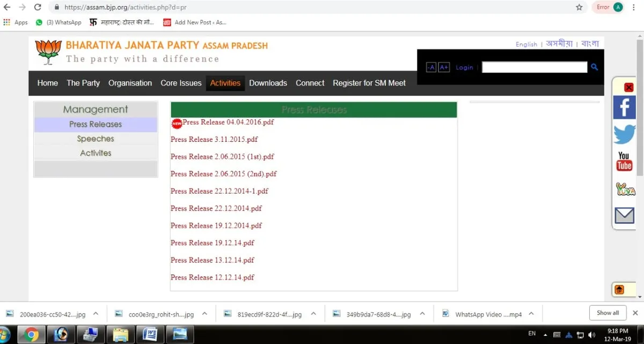Open the Core Issues menu item
This screenshot has height=344, width=644.
[181, 83]
